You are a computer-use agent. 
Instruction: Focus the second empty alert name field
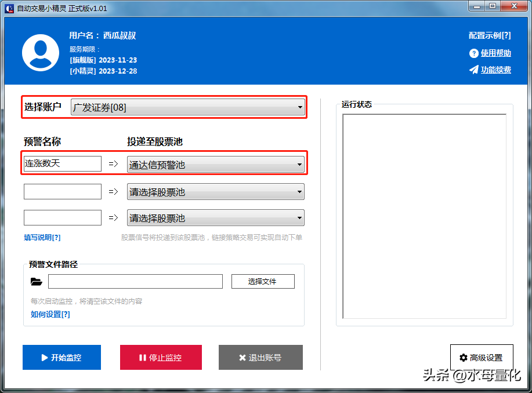pos(62,192)
